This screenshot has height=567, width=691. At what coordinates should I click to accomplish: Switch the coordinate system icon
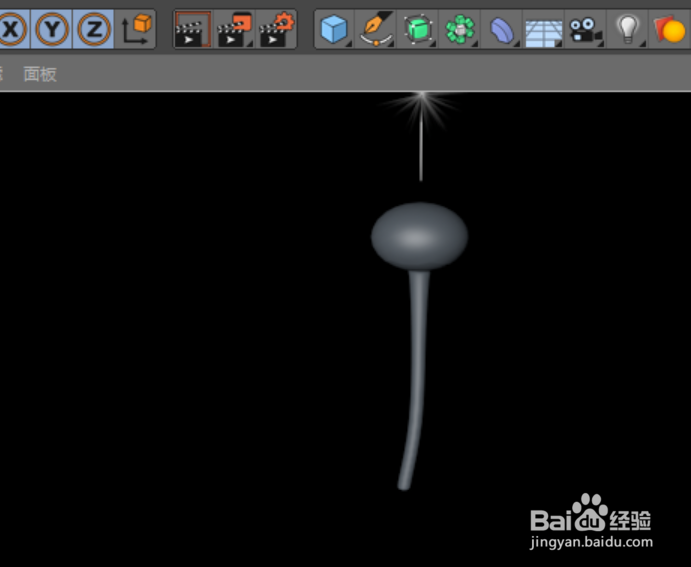click(136, 29)
